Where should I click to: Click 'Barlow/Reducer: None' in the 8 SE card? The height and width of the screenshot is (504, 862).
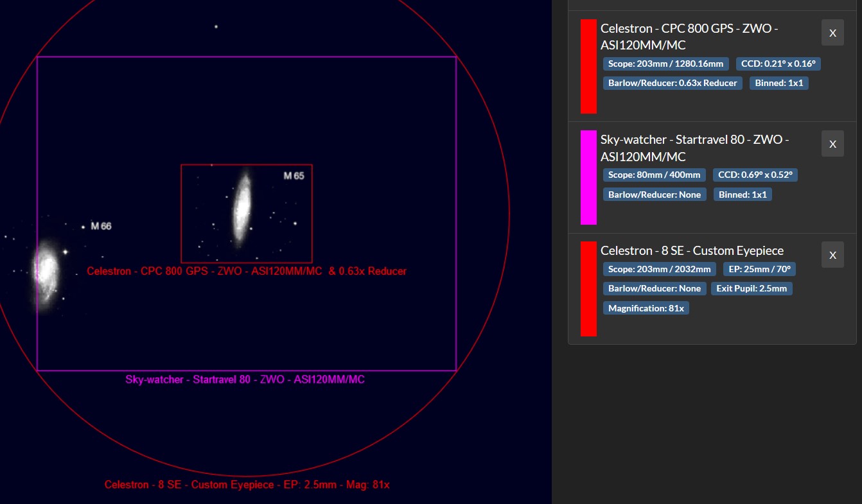655,288
